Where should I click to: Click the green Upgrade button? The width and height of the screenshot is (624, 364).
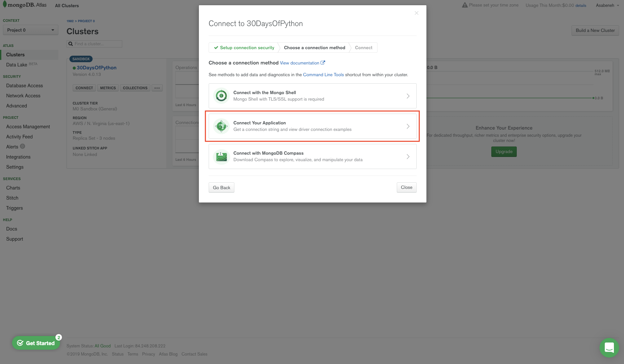[x=504, y=152]
